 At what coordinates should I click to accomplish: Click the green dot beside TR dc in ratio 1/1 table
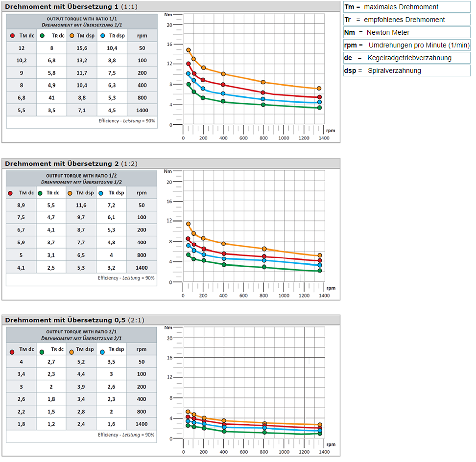tap(42, 36)
